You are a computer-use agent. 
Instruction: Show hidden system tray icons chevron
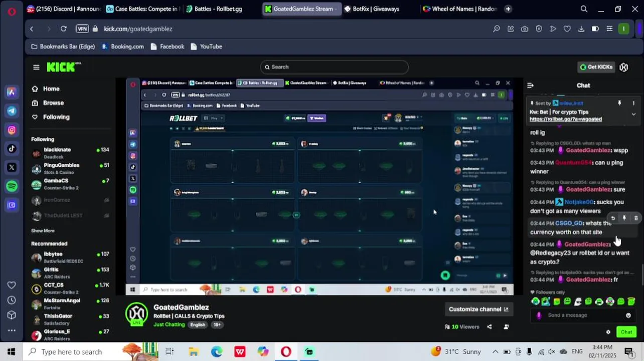pyautogui.click(x=496, y=351)
